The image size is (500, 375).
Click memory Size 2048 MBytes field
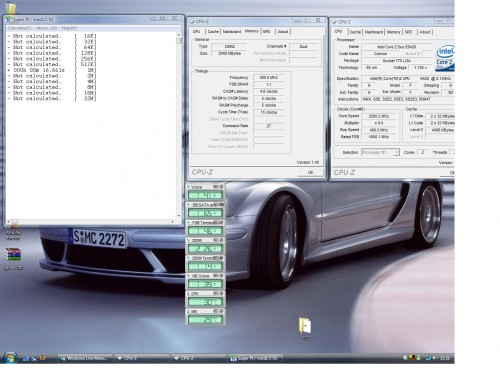[229, 53]
